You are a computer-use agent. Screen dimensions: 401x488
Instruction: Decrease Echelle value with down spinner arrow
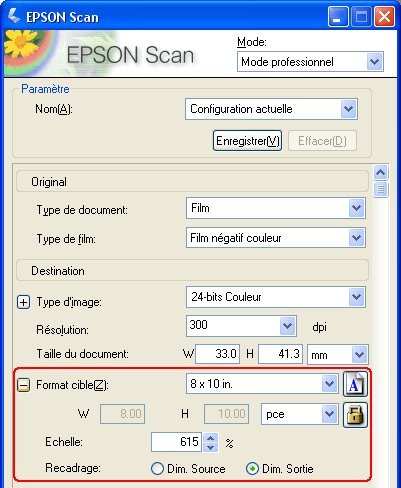[211, 447]
